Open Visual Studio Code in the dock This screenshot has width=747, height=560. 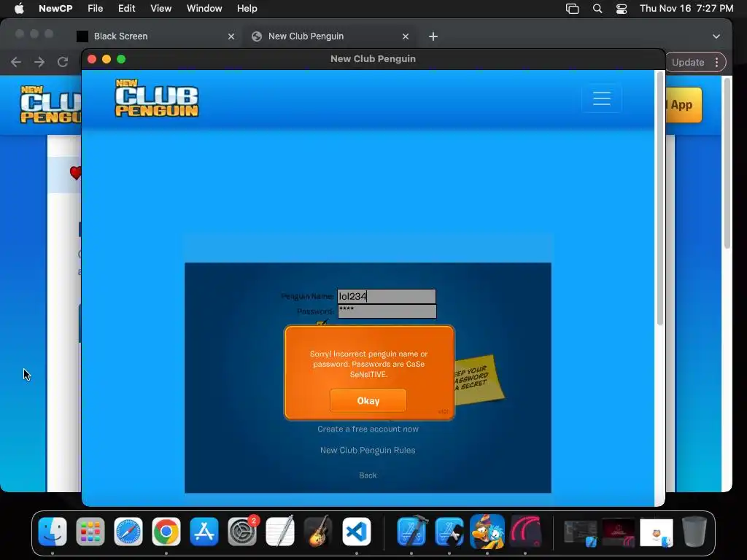(x=356, y=532)
